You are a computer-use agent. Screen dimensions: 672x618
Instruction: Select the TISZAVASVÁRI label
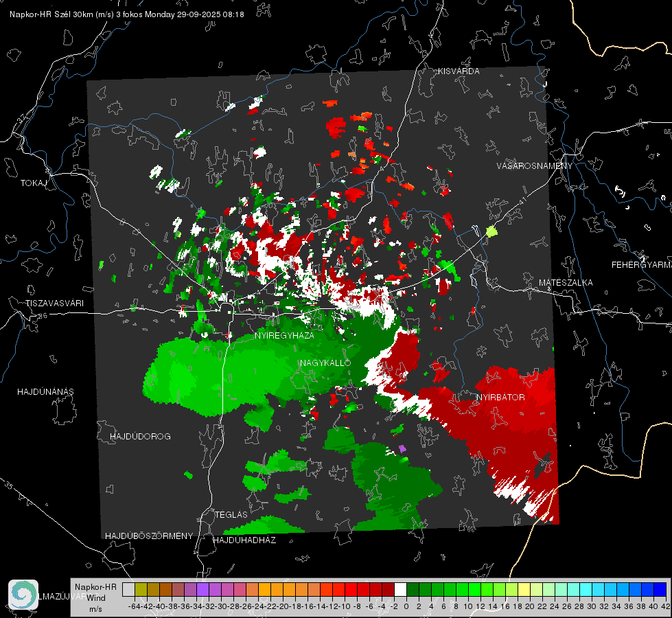coord(54,304)
